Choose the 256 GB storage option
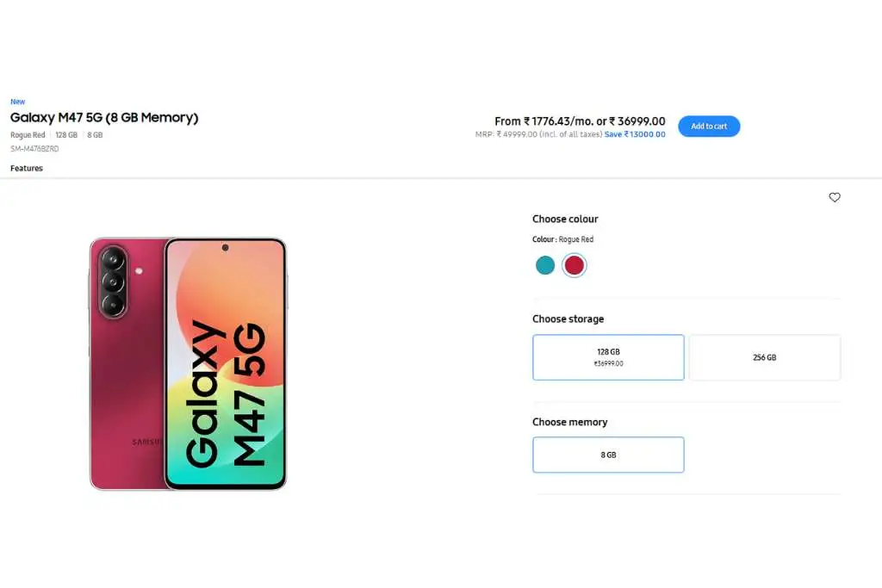Viewport: 882px width, 588px height. click(x=765, y=357)
